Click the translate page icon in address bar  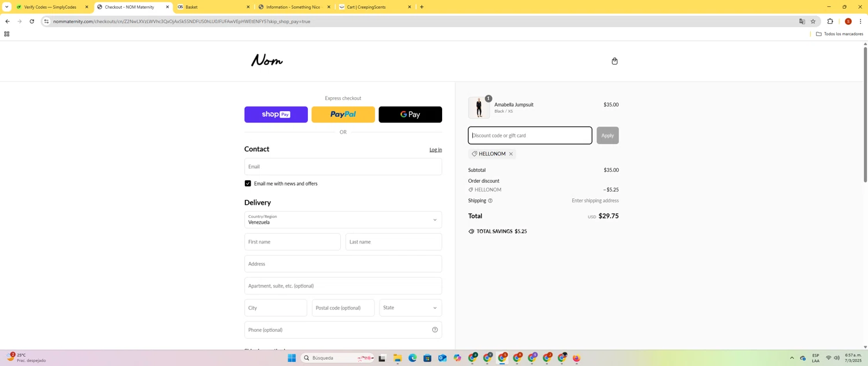[x=802, y=21]
